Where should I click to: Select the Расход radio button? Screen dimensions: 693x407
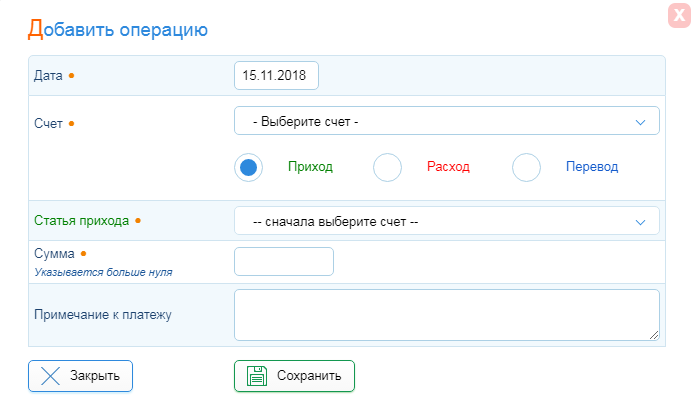pyautogui.click(x=387, y=167)
